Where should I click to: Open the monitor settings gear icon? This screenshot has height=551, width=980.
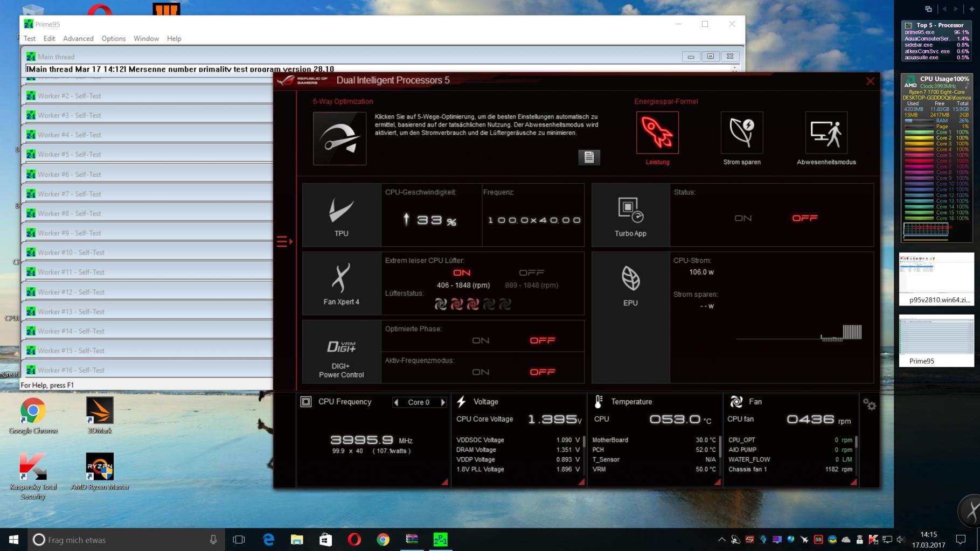(x=869, y=404)
